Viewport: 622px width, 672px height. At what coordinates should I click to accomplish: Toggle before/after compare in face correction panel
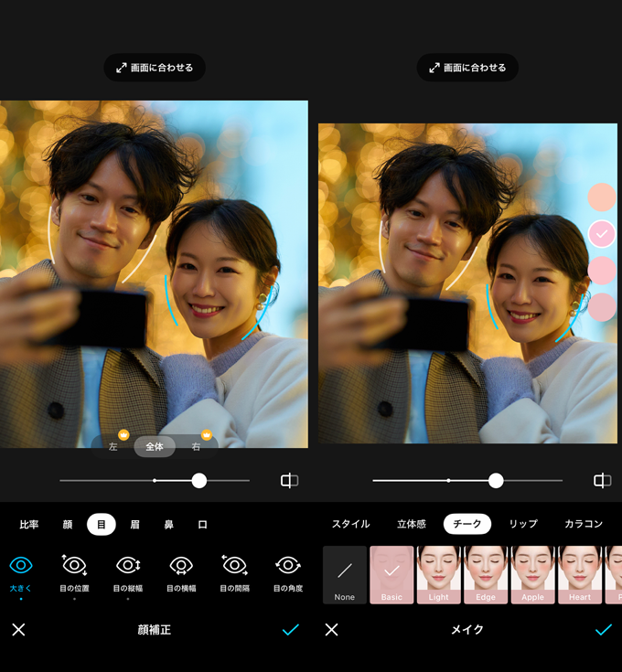pos(289,481)
